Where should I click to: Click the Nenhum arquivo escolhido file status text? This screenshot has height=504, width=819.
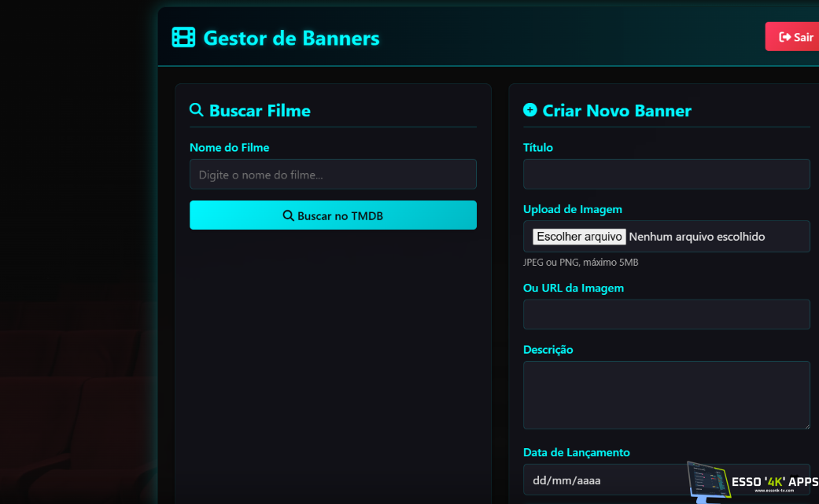point(697,237)
